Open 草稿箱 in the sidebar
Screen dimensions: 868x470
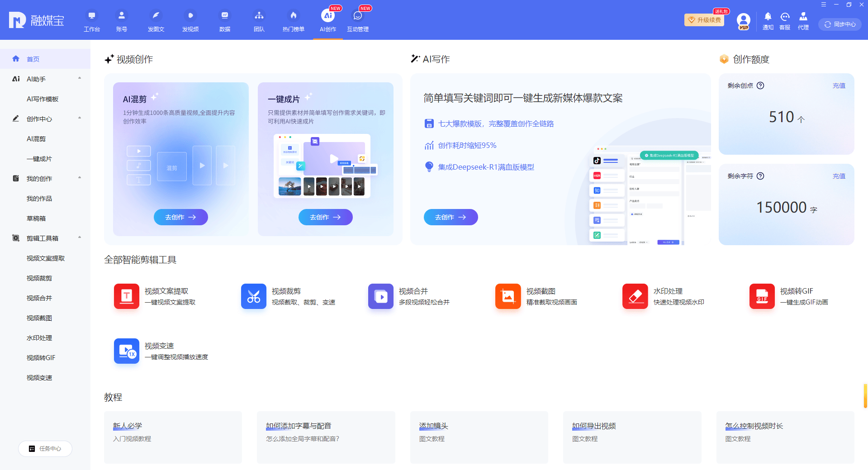point(45,218)
